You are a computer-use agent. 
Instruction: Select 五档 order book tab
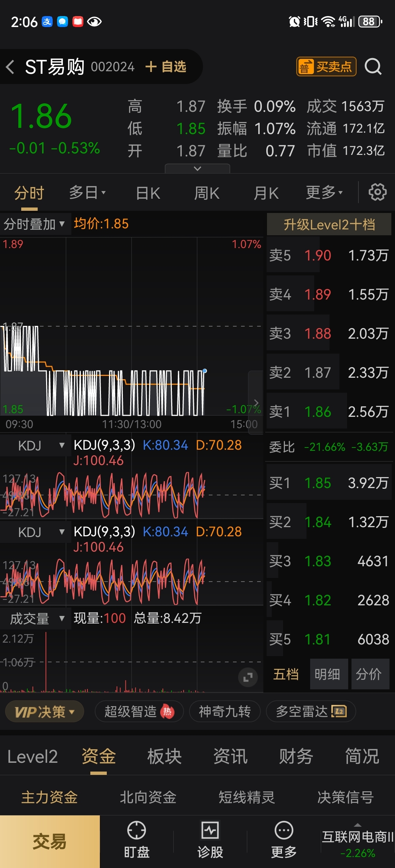(286, 674)
